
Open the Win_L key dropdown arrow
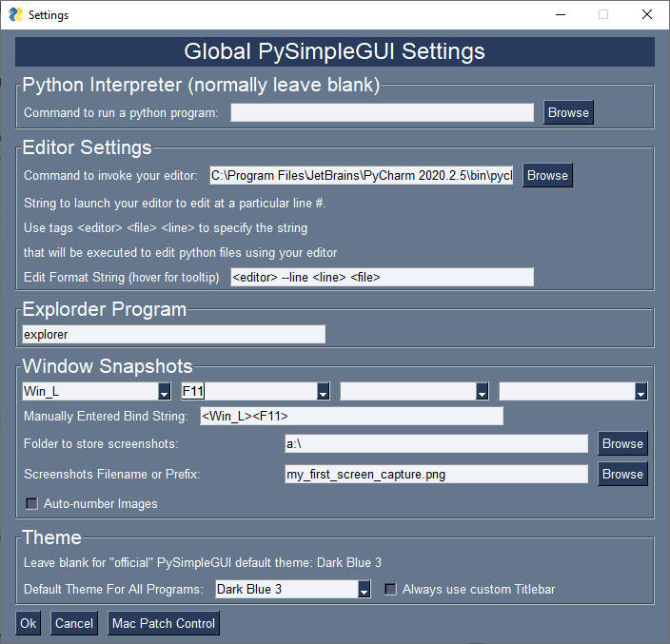(x=164, y=391)
